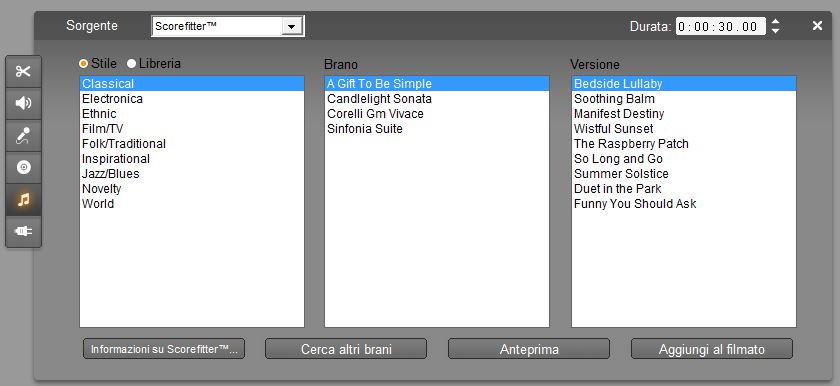This screenshot has height=386, width=840.
Task: Select Candlelight Sonata song
Action: pyautogui.click(x=437, y=99)
